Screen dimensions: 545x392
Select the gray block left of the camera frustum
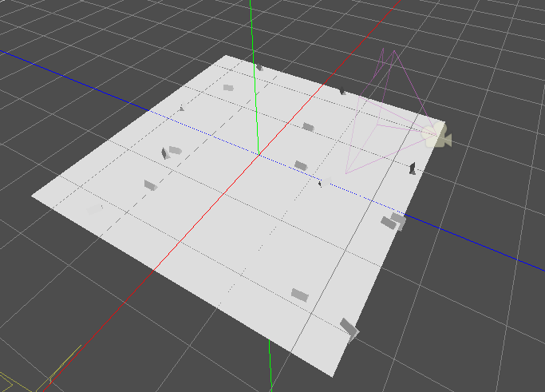(308, 127)
